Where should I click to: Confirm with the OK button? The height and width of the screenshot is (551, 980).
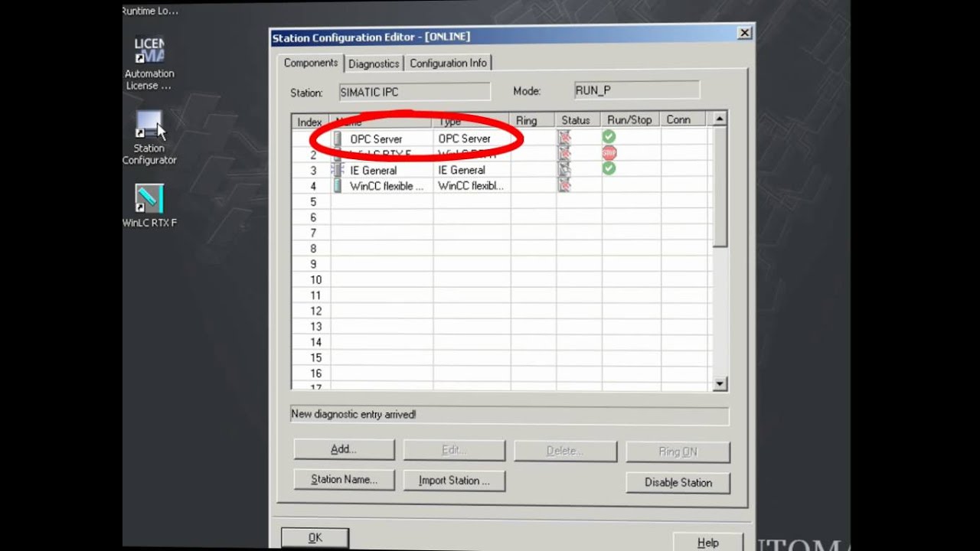(315, 538)
